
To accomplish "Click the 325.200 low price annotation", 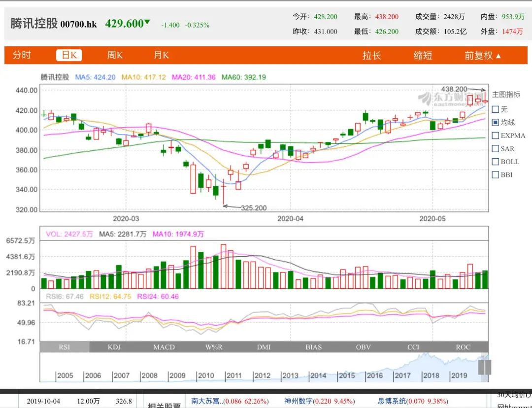I will (254, 208).
